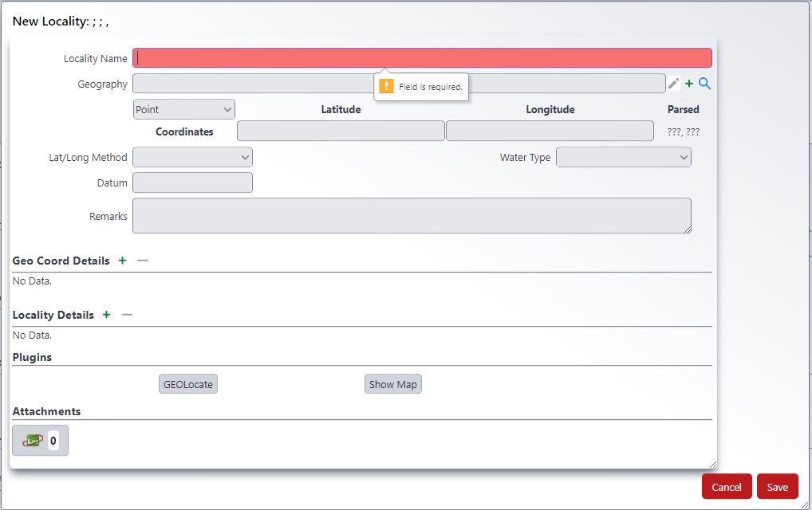This screenshot has width=812, height=510.
Task: Save the new locality record
Action: pos(777,486)
